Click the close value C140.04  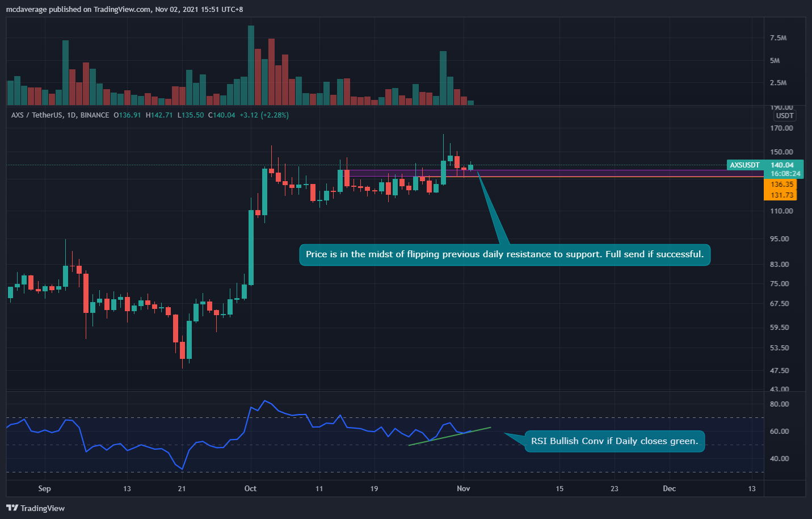pos(221,115)
